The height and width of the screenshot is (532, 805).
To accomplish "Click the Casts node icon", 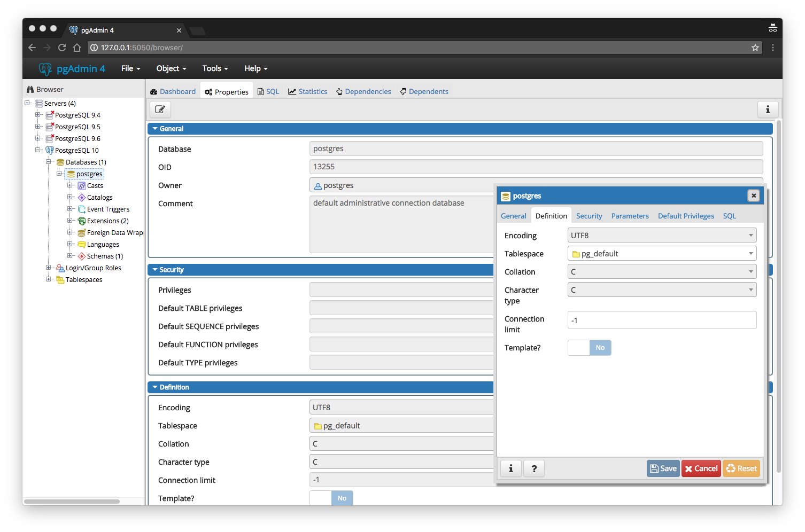I will pos(82,185).
